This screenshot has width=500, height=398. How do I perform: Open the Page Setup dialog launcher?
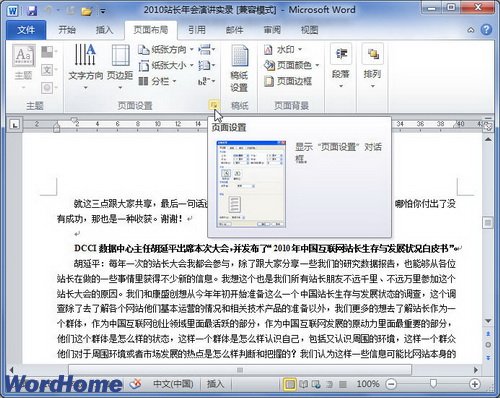click(214, 105)
